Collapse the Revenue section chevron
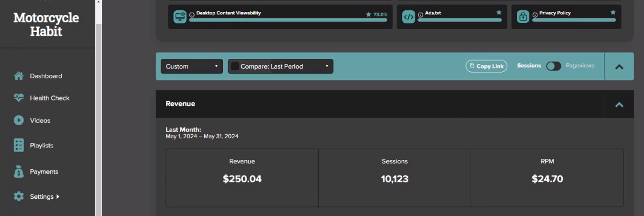Screen dimensions: 644x216 point(619,105)
